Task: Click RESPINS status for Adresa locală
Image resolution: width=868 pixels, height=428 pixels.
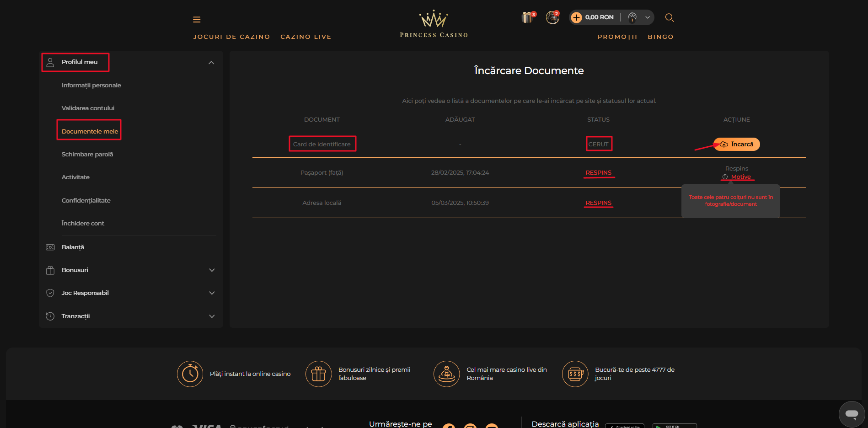Action: tap(598, 203)
